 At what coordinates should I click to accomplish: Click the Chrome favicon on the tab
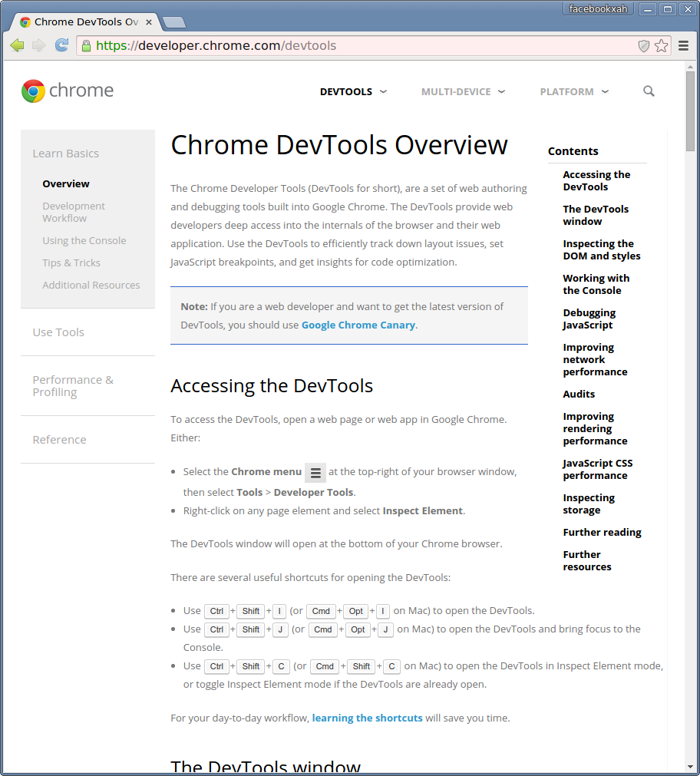[x=25, y=22]
